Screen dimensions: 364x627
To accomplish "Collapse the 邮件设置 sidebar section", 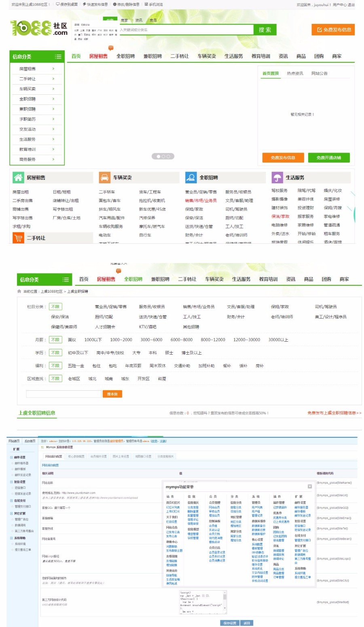I will [x=11, y=457].
